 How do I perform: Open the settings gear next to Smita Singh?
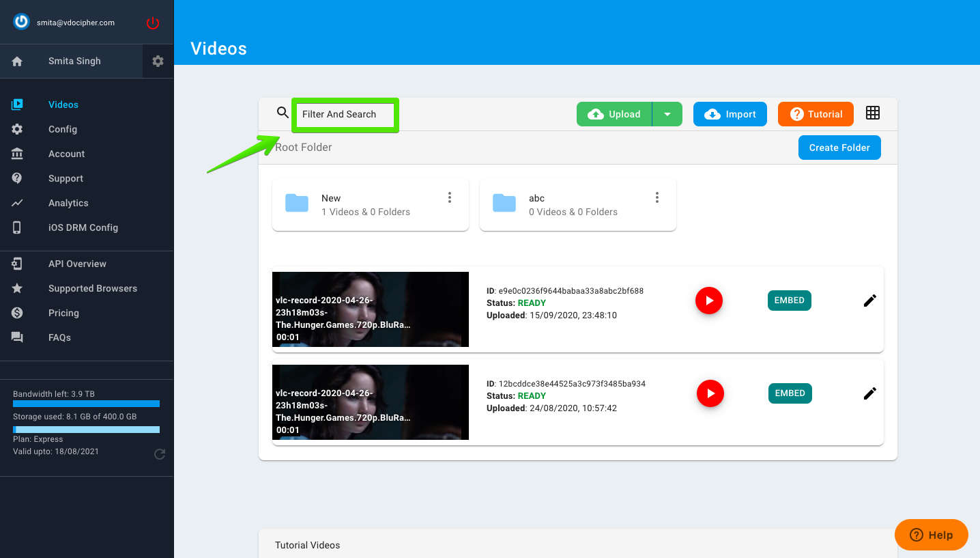pyautogui.click(x=158, y=61)
